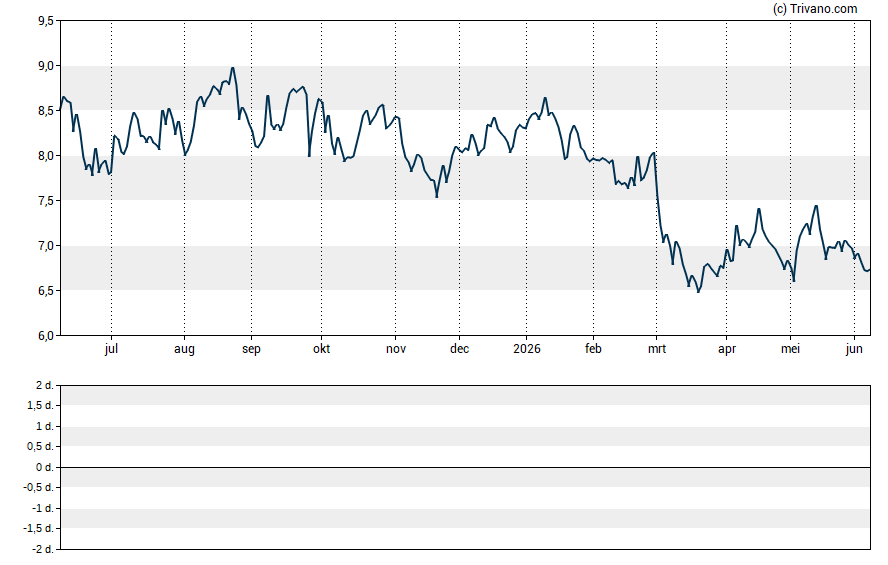Click the 8,0 price axis value
Image resolution: width=888 pixels, height=565 pixels.
click(46, 156)
